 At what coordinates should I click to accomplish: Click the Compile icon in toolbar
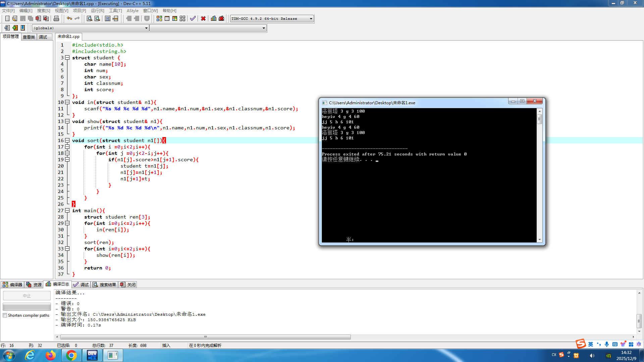(159, 18)
